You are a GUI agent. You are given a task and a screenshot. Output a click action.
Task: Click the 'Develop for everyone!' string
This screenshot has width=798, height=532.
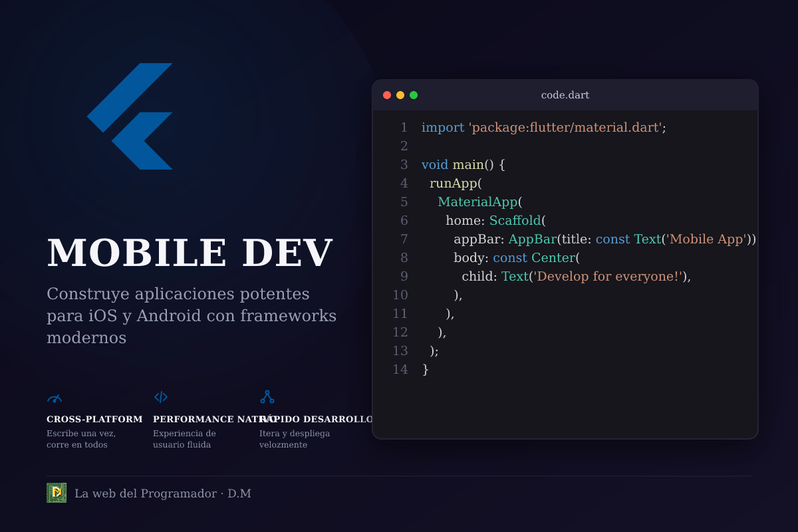(x=608, y=277)
